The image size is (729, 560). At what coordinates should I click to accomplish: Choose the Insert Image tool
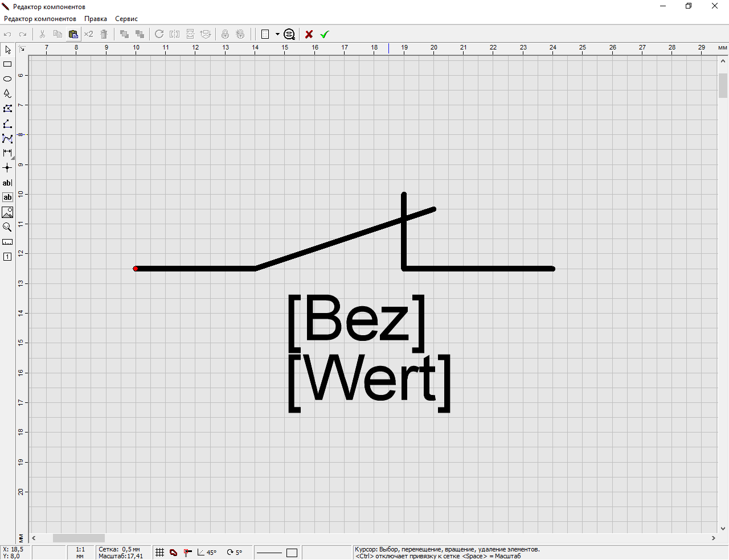7,212
